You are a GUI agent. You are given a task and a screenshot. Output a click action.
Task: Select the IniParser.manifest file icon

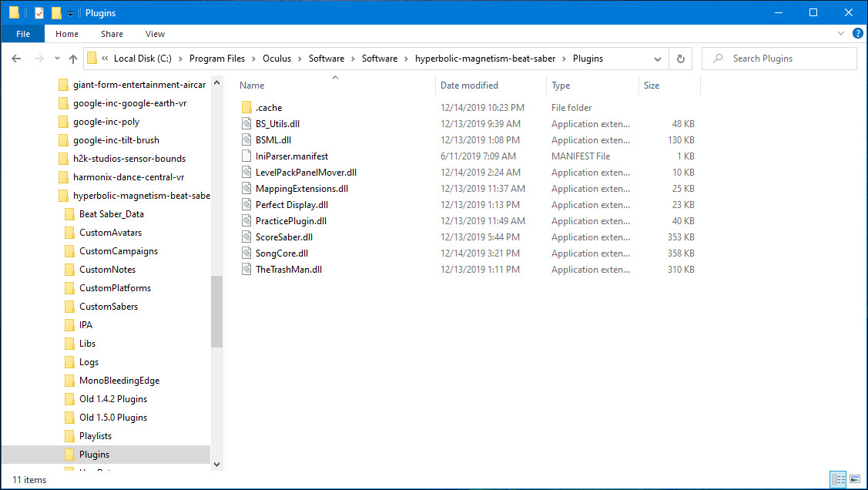(246, 156)
